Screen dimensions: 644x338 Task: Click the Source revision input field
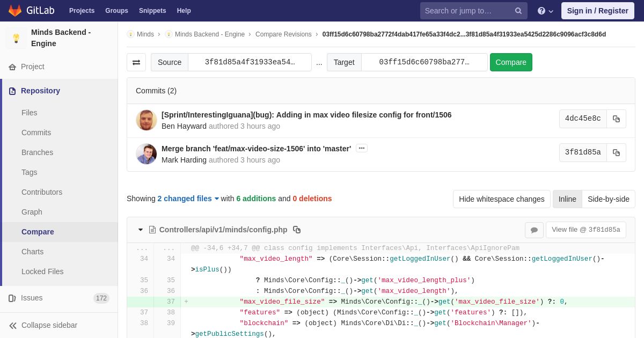250,62
